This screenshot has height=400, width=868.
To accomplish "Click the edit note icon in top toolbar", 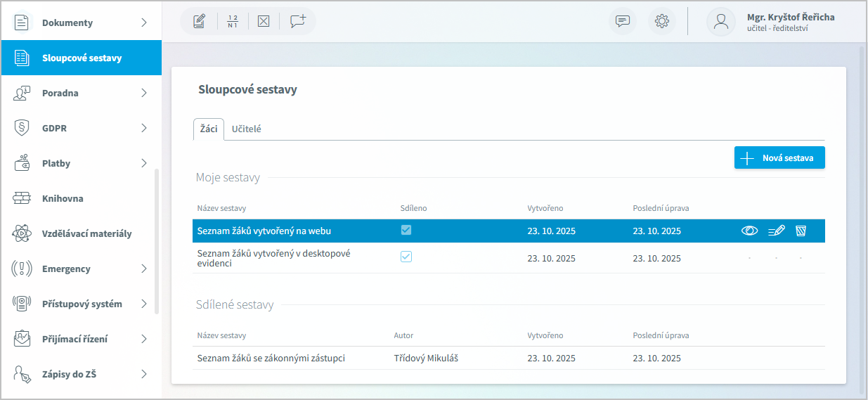I will pyautogui.click(x=199, y=21).
